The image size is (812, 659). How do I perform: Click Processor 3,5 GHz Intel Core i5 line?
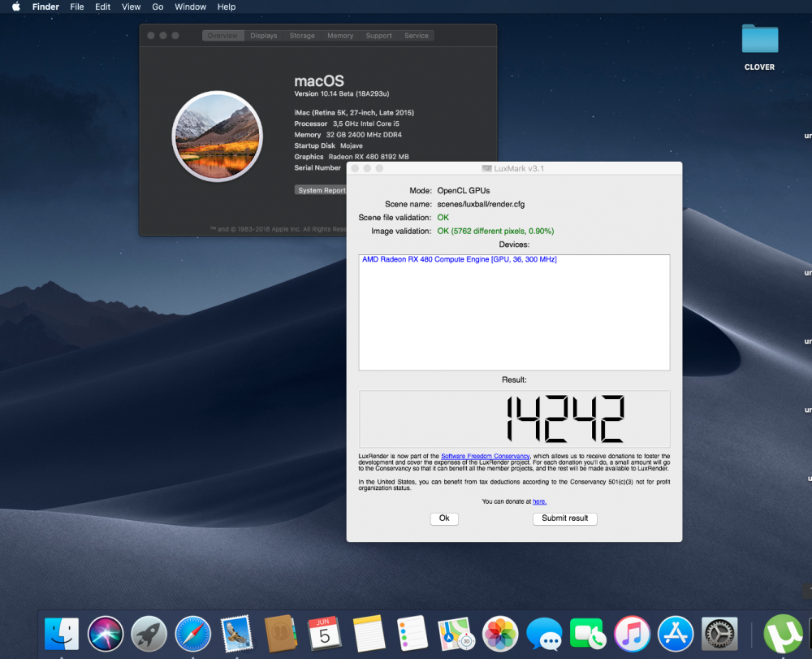[347, 124]
